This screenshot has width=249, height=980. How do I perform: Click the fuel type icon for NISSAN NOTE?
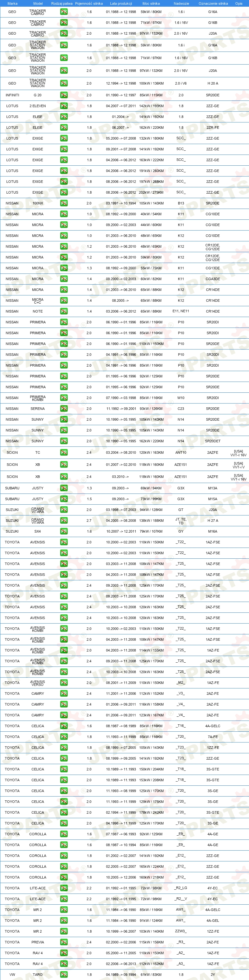point(64,311)
